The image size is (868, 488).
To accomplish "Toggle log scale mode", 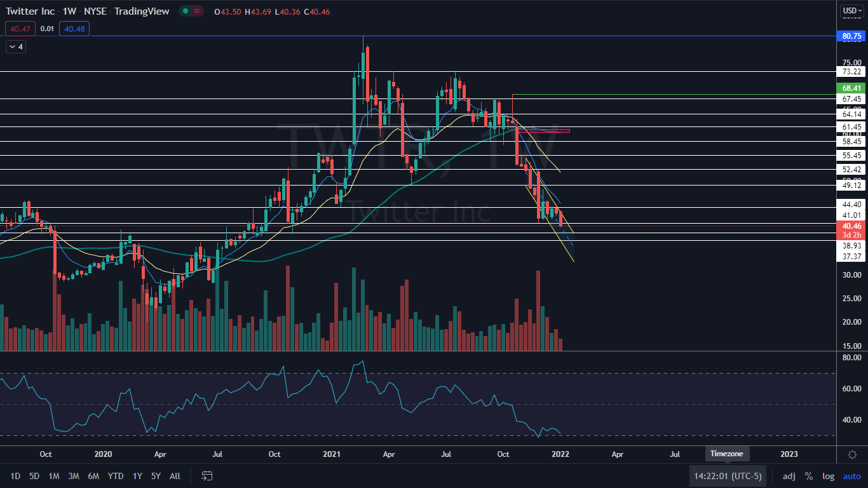I will (828, 476).
